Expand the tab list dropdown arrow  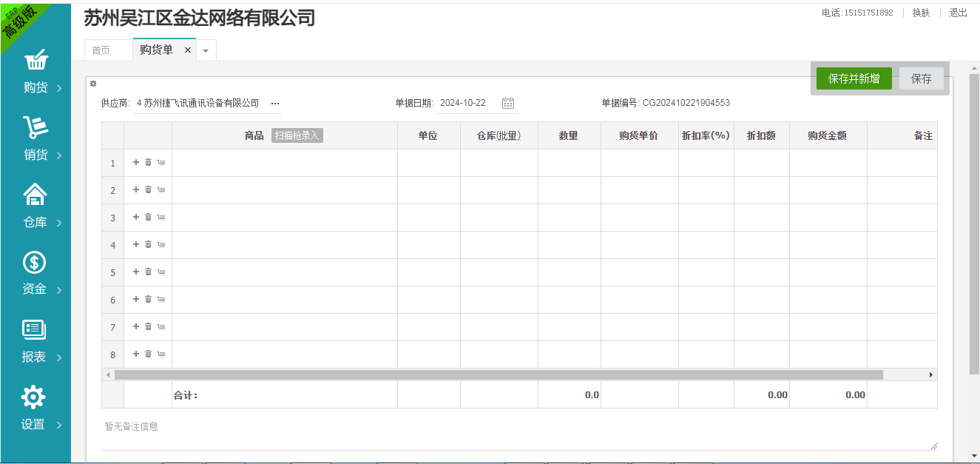click(206, 51)
